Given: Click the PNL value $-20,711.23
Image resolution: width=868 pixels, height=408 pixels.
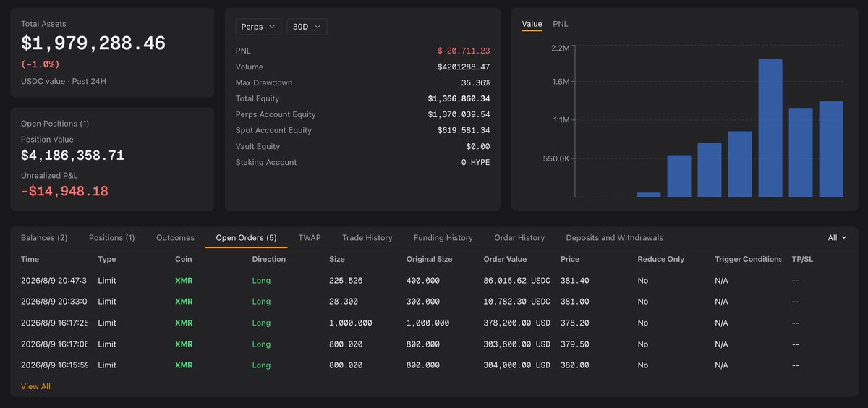Looking at the screenshot, I should pos(464,51).
